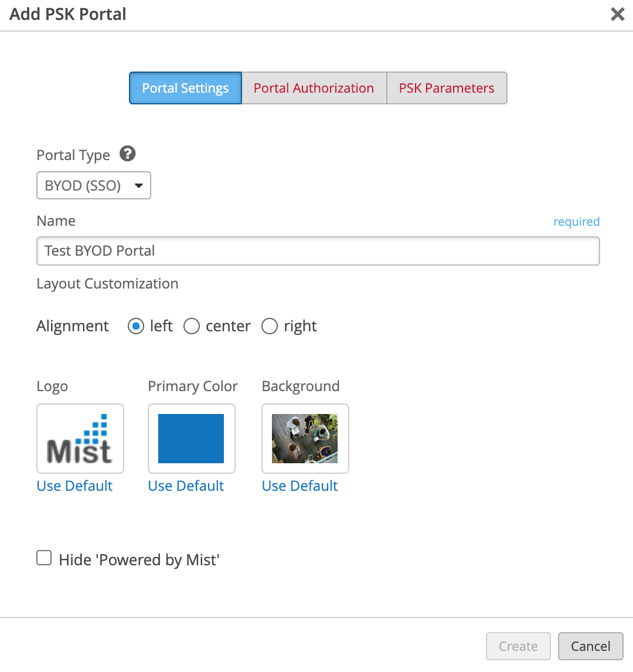Open the blue Primary Color swatch
Viewport: 633px width, 672px height.
[191, 439]
